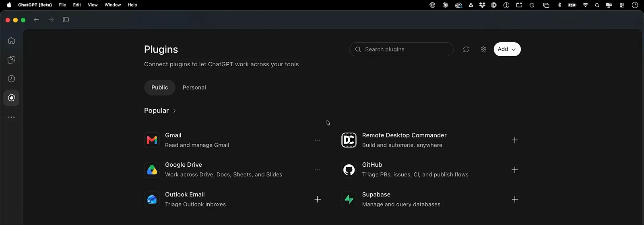Select the plugins icon in sidebar
Viewport: 644px width, 225px height.
click(11, 98)
